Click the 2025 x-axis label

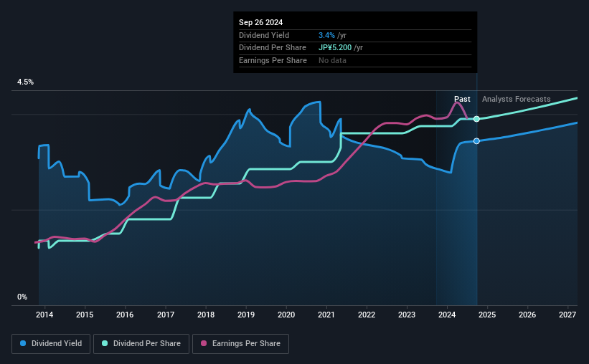pos(487,315)
